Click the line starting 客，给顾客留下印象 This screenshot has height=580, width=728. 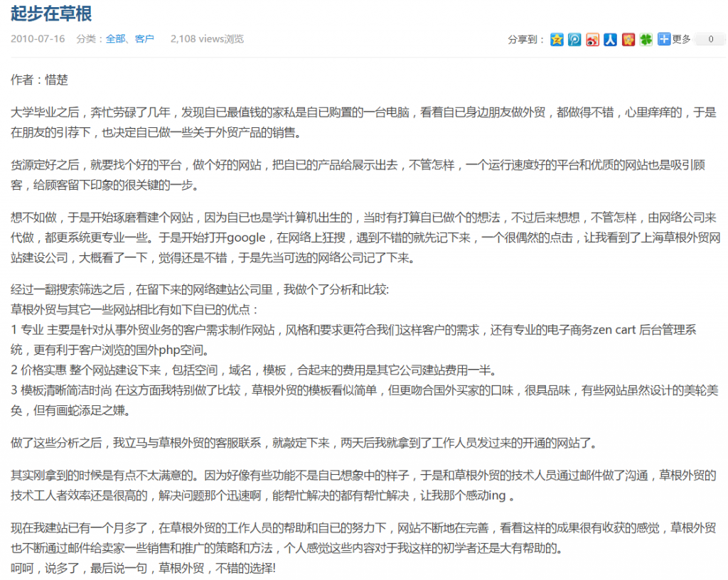pos(107,185)
